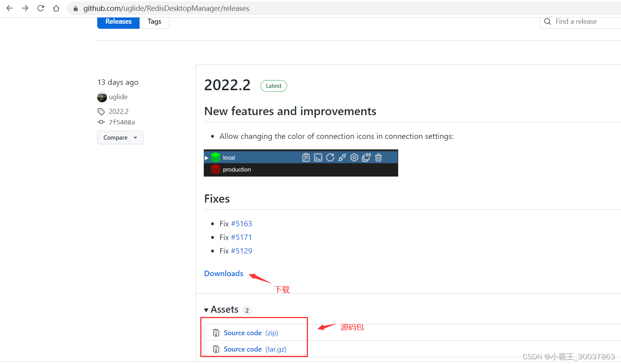The width and height of the screenshot is (621, 364).
Task: Click the Fixes heading
Action: [217, 199]
